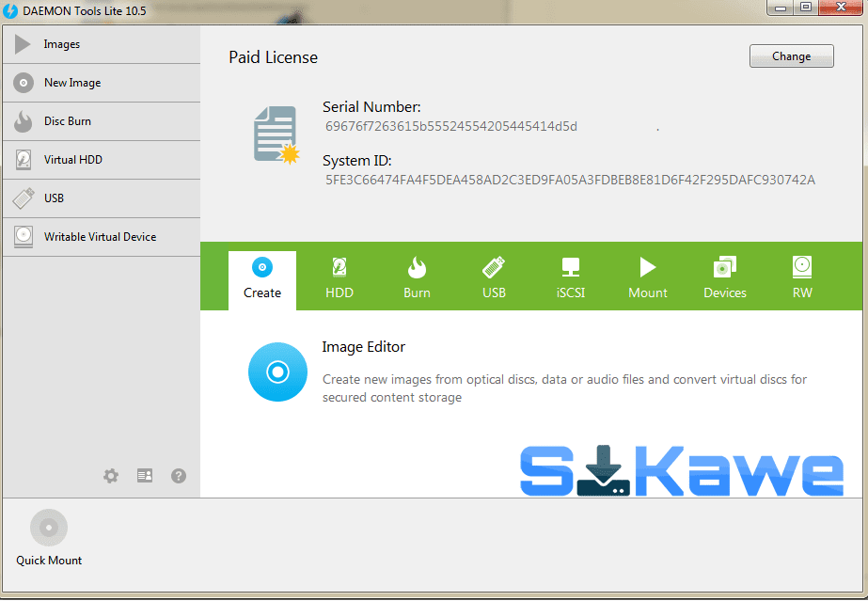Click the System ID label
Image resolution: width=868 pixels, height=601 pixels.
[x=357, y=161]
